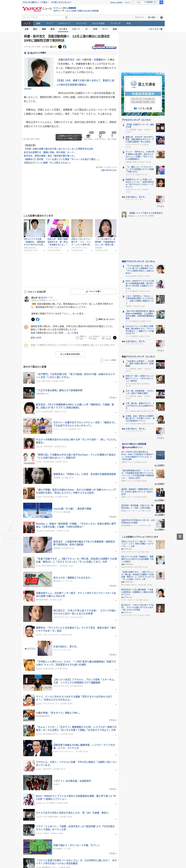Select the エキスパート navigation tab
The height and width of the screenshot is (868, 186).
(64, 24)
